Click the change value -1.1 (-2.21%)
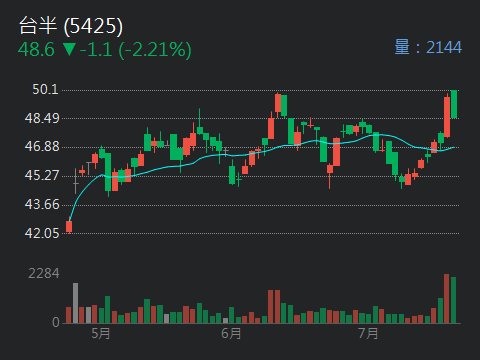The image size is (480, 360). click(136, 50)
